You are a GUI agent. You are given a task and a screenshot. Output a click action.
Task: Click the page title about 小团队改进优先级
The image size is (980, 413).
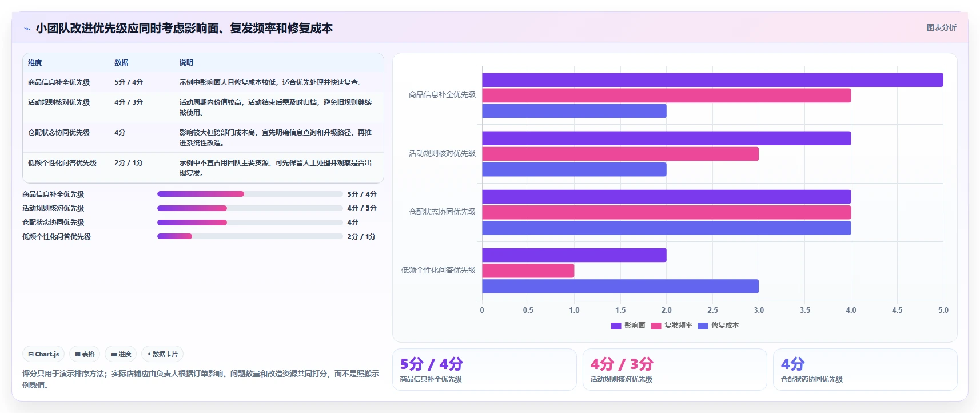(x=184, y=28)
